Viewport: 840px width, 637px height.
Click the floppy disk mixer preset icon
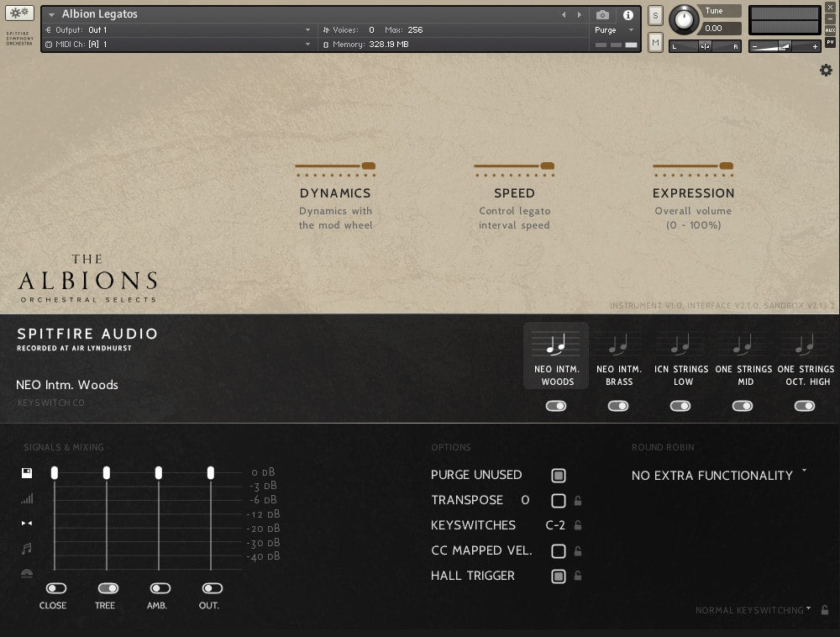(27, 474)
